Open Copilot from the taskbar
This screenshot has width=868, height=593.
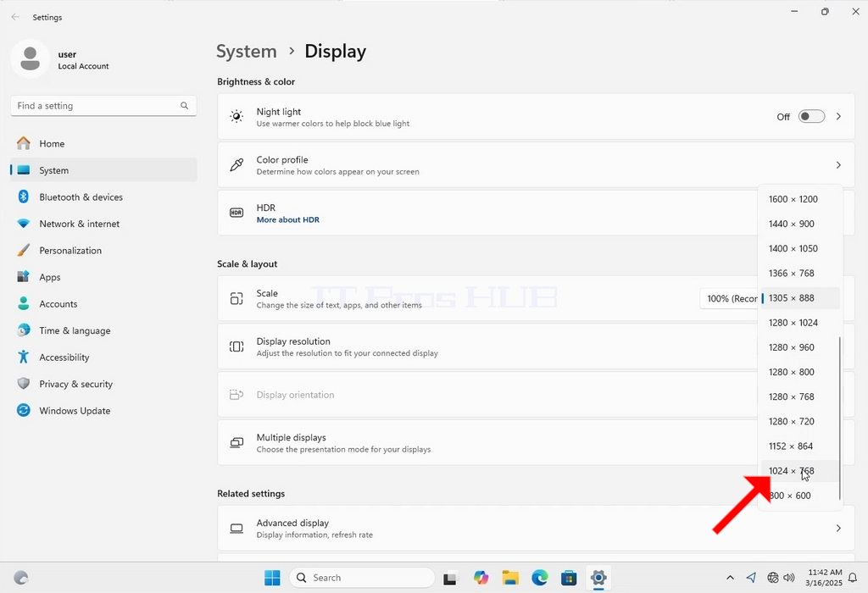click(481, 578)
